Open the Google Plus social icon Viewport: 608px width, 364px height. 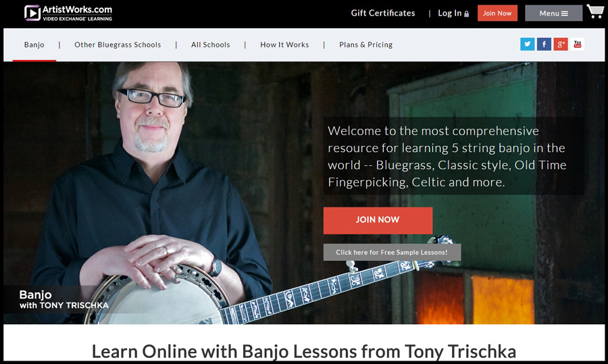[x=561, y=44]
